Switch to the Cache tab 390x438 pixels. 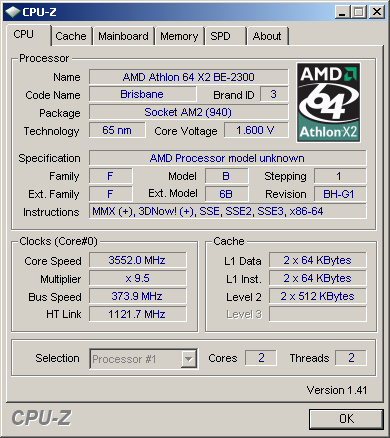(x=71, y=36)
